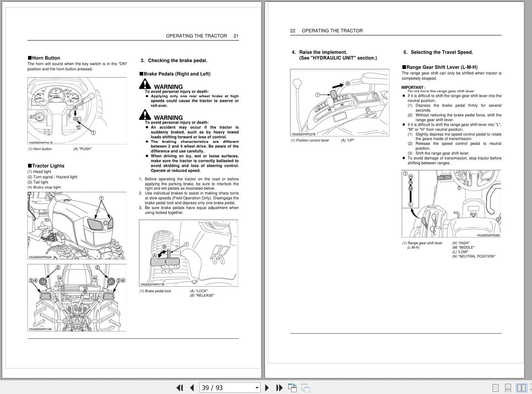Click the list item '(1) Head light'
The image size is (532, 394).
pyautogui.click(x=39, y=172)
